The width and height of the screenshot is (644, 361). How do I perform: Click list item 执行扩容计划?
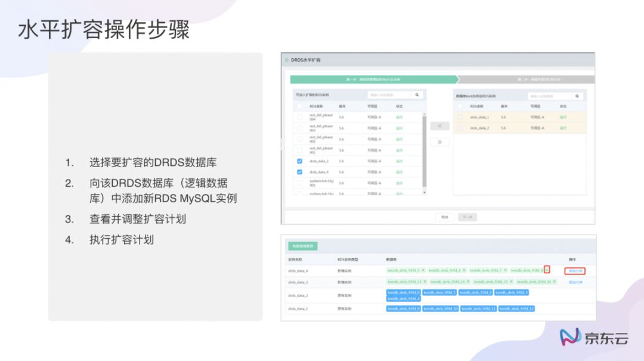[122, 240]
